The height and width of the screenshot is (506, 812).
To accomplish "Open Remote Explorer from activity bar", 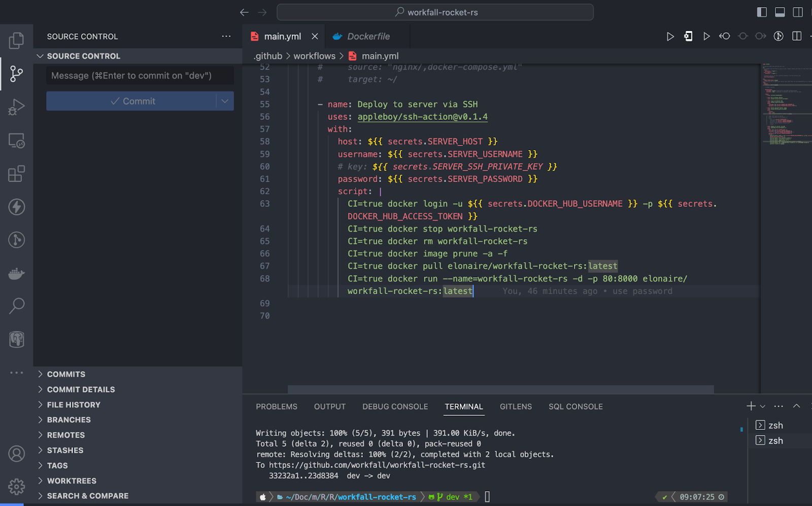I will [x=16, y=140].
